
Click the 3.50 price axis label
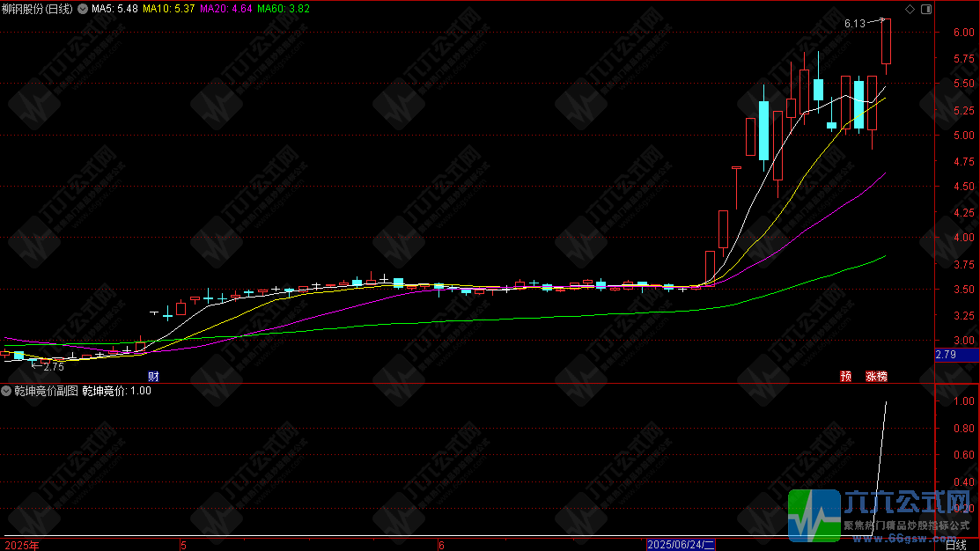tap(964, 290)
